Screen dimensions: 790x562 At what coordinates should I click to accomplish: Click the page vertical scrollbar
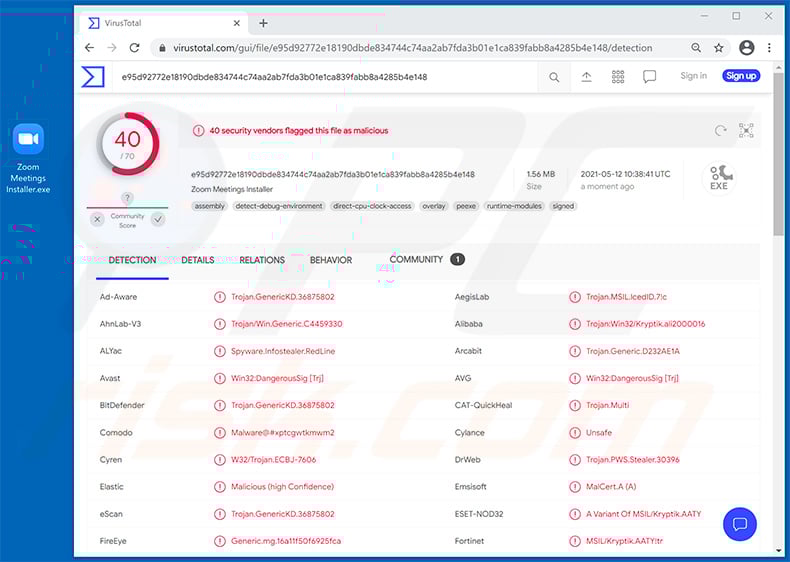tap(778, 154)
